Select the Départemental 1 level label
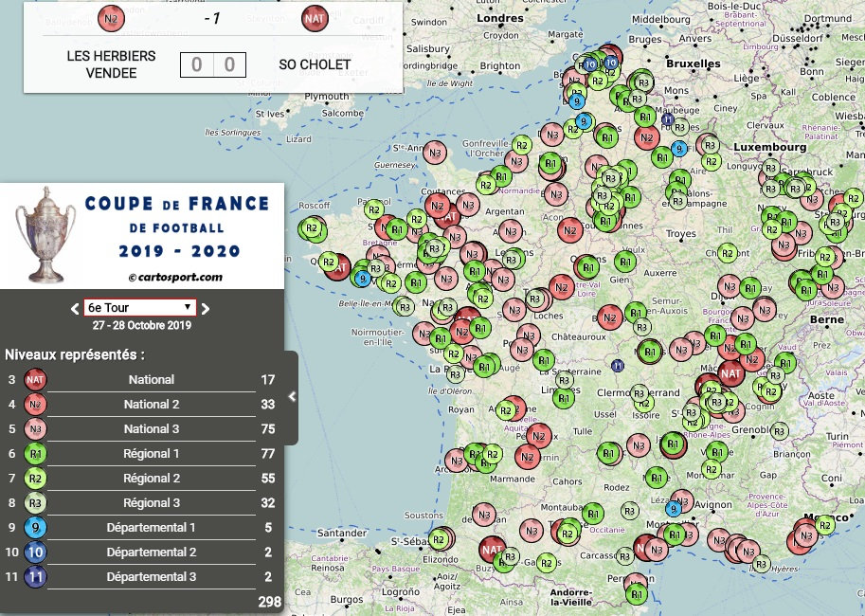The width and height of the screenshot is (865, 616). [152, 528]
